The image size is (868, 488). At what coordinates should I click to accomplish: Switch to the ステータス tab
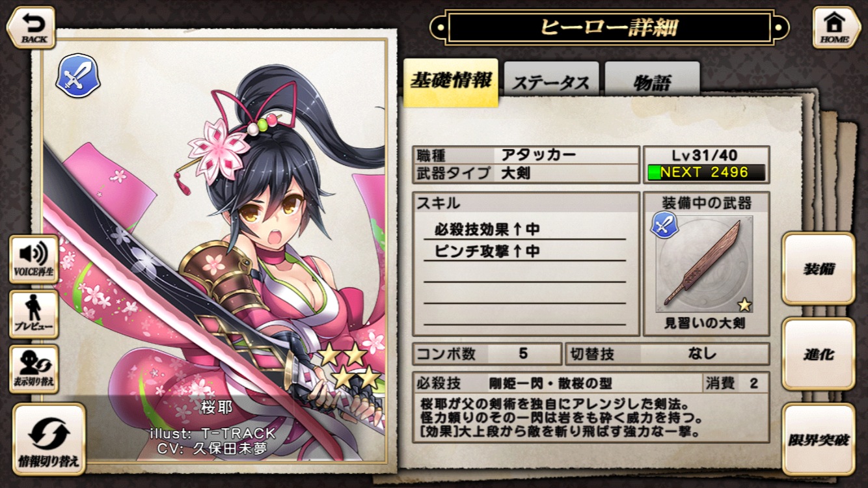pyautogui.click(x=551, y=83)
